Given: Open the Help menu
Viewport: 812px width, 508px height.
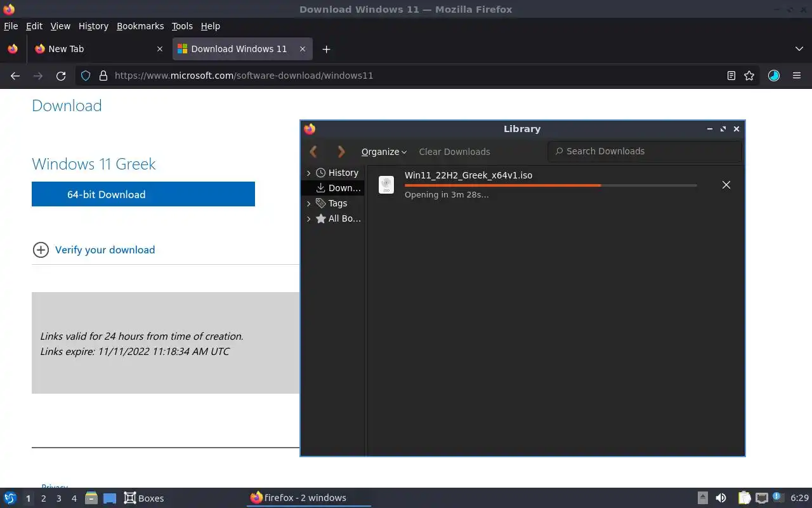Looking at the screenshot, I should coord(211,26).
